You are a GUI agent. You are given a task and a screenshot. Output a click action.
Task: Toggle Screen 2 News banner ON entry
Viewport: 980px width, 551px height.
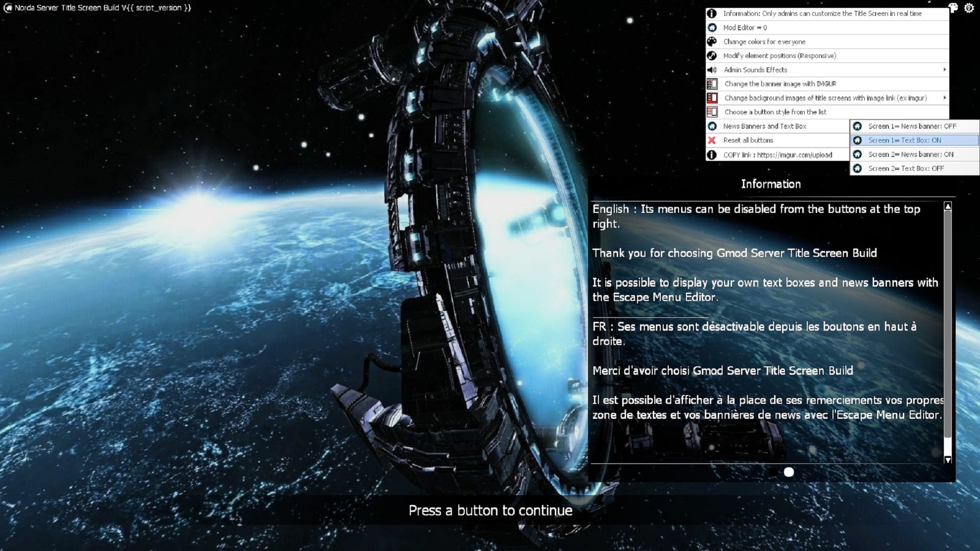pyautogui.click(x=912, y=154)
